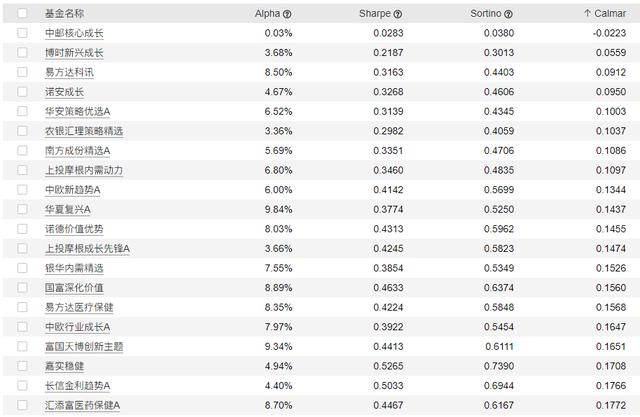This screenshot has width=640, height=417.
Task: Tick the checkbox next to 华夏复兴A
Action: pyautogui.click(x=23, y=209)
